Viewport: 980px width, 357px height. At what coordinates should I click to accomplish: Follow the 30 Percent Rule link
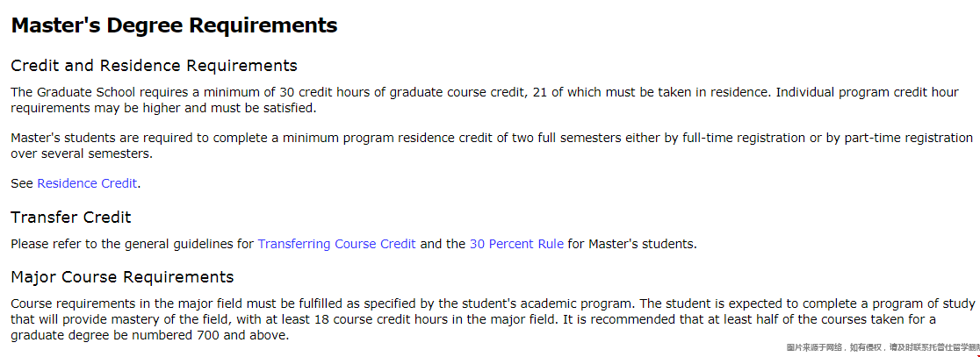click(x=517, y=244)
